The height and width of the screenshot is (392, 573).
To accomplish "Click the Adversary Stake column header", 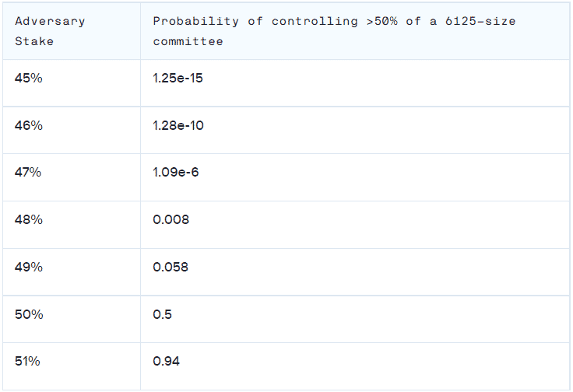I will (72, 31).
